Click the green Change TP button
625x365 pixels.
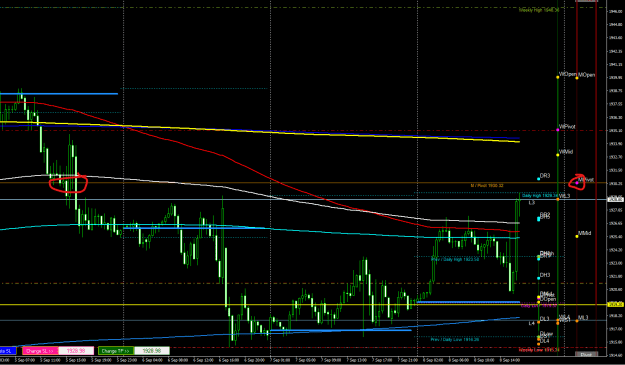click(x=116, y=351)
